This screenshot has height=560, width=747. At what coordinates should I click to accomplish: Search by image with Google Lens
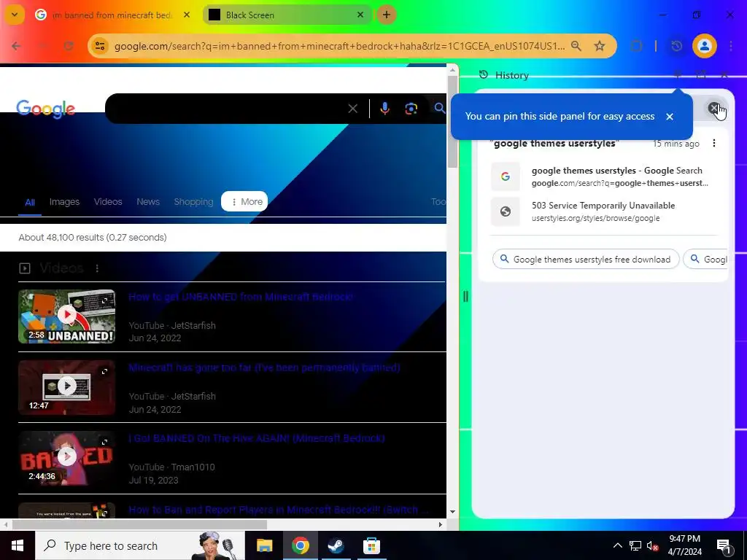tap(411, 109)
